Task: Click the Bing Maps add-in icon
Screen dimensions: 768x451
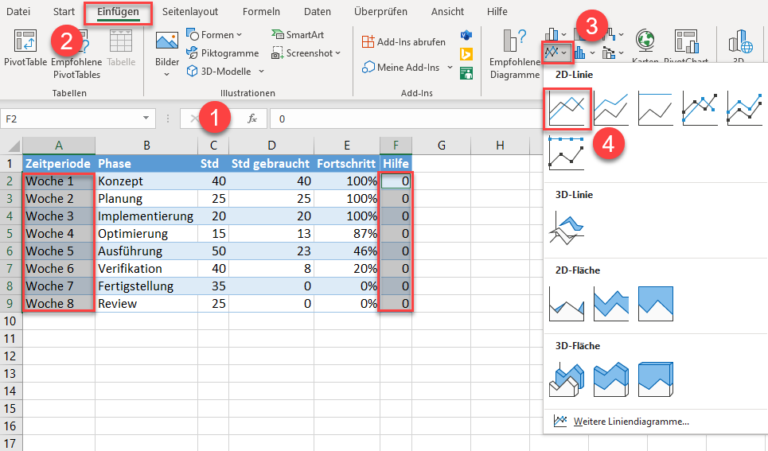Action: click(466, 54)
